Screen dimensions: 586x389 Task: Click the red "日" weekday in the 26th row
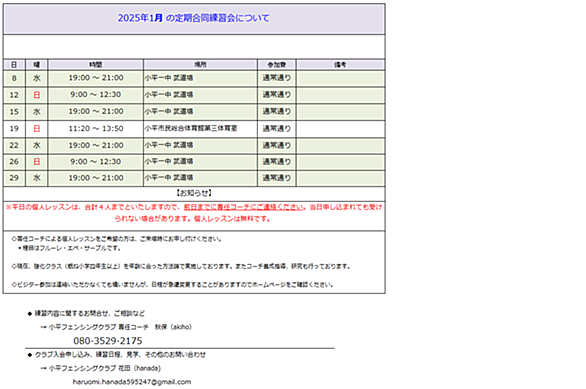pos(37,161)
